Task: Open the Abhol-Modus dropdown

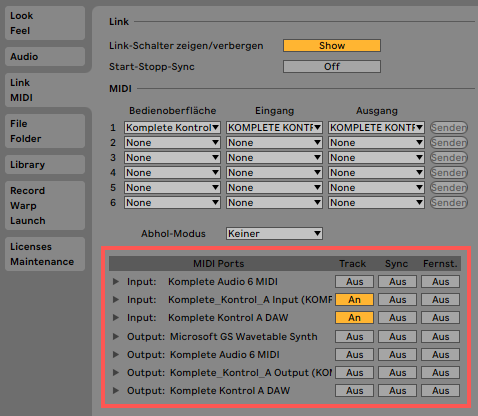Action: (274, 234)
